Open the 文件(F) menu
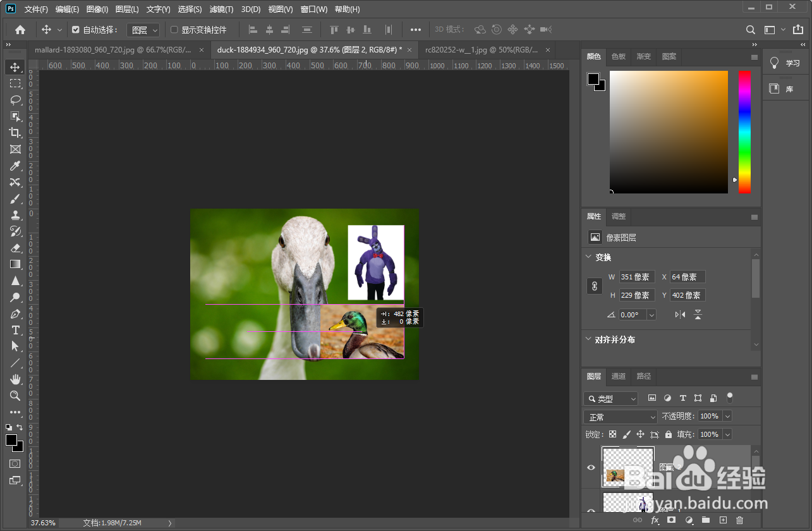The height and width of the screenshot is (531, 812). pyautogui.click(x=36, y=9)
